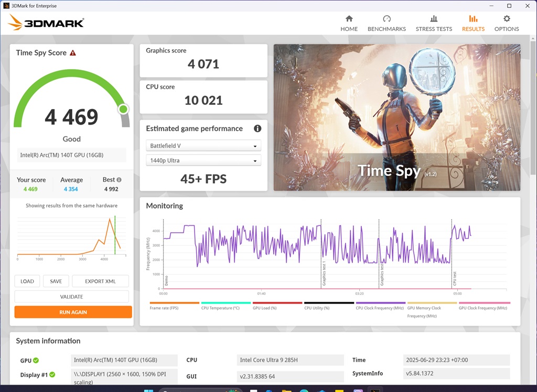
Task: Click the CPU test marker line
Action: click(x=452, y=254)
